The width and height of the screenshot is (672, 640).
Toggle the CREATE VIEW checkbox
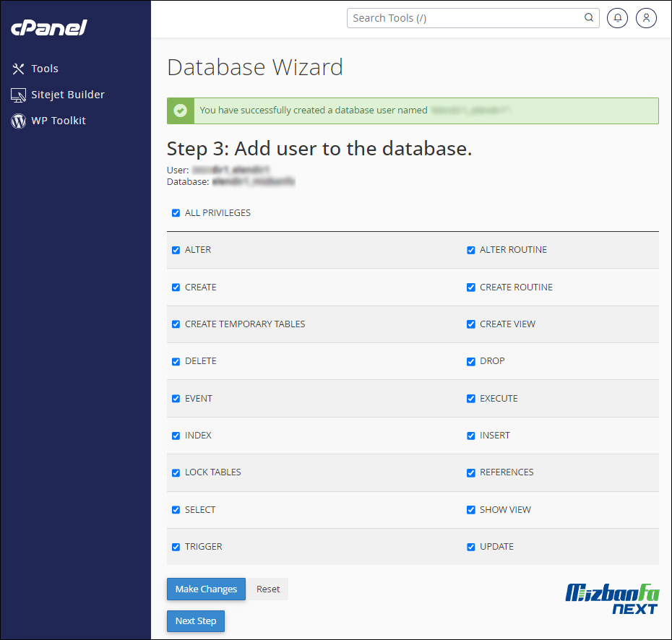tap(470, 324)
